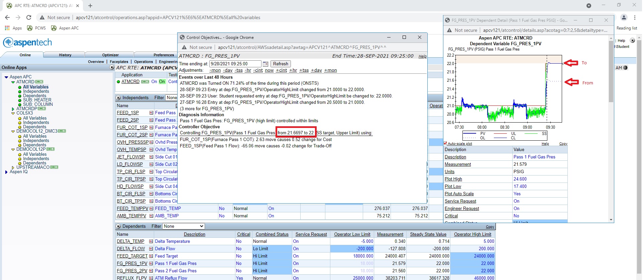Open trend plot icon for FUR_COT_1SP
This screenshot has height=280, width=644.
point(151,128)
